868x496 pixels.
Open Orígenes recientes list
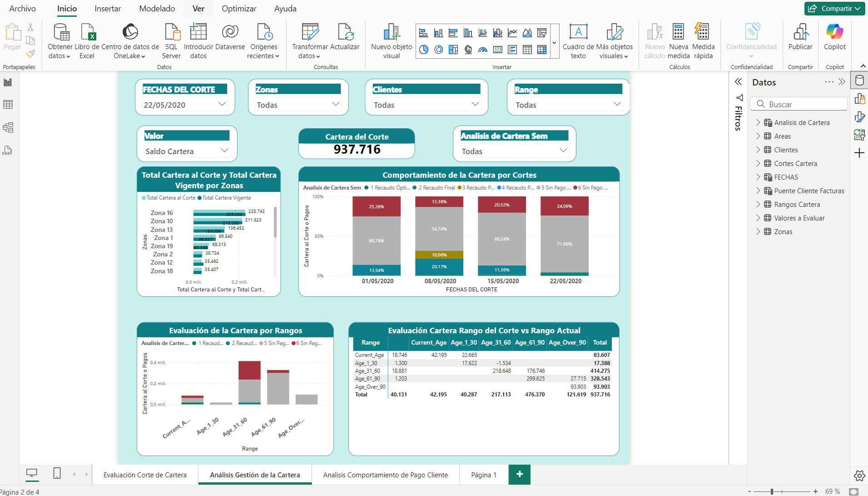pos(263,41)
